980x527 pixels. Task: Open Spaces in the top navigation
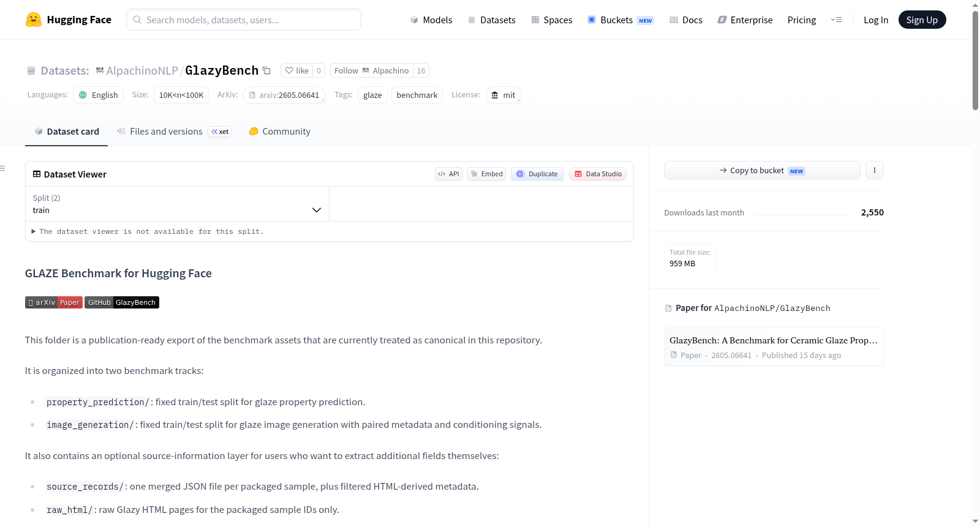point(551,20)
